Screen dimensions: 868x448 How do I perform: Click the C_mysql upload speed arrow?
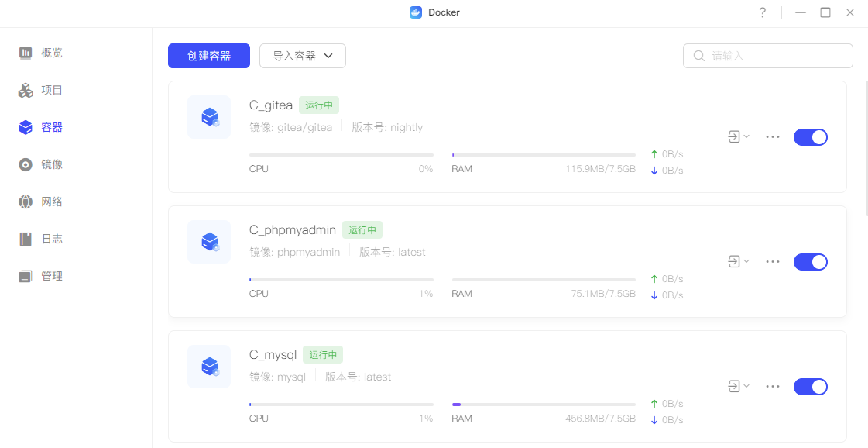(654, 404)
